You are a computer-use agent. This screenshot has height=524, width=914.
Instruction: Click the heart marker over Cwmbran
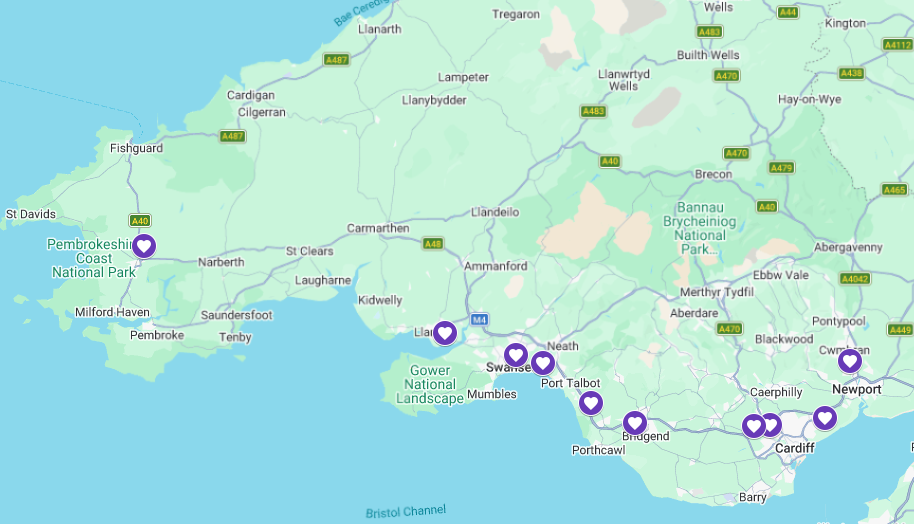point(850,361)
